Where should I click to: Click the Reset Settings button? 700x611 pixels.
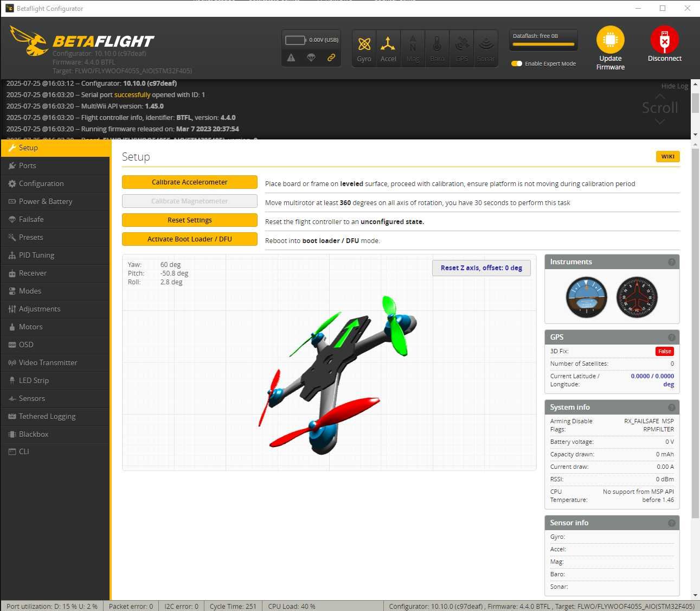coord(190,220)
